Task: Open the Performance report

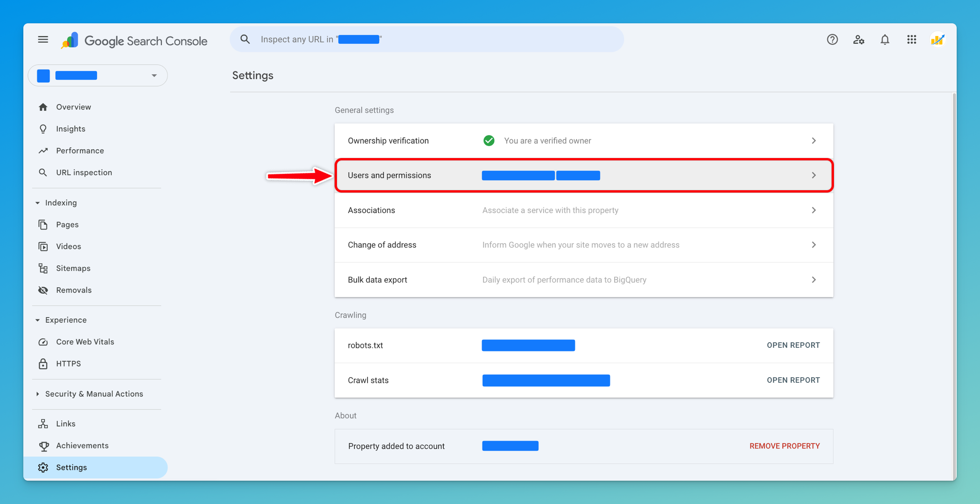Action: click(x=80, y=150)
